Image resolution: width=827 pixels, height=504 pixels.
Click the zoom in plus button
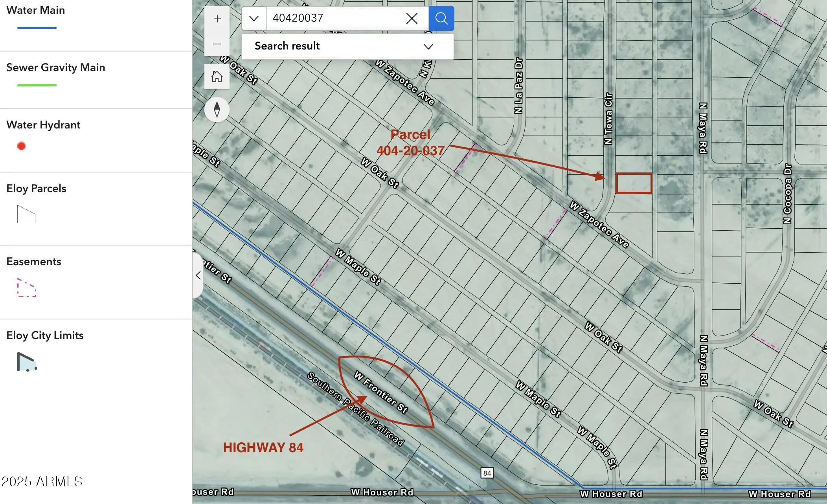click(217, 19)
